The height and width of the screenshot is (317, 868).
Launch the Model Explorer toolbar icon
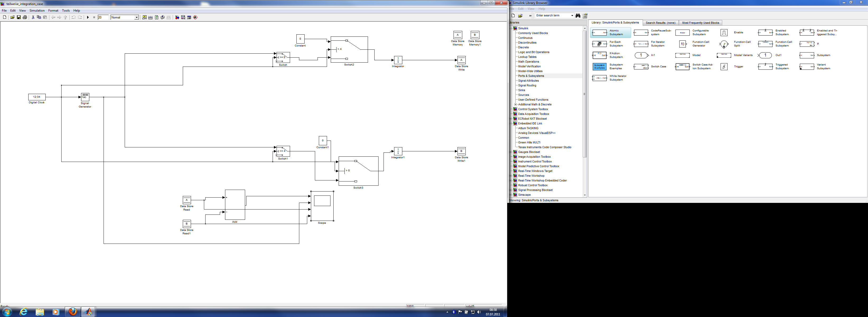tap(183, 17)
